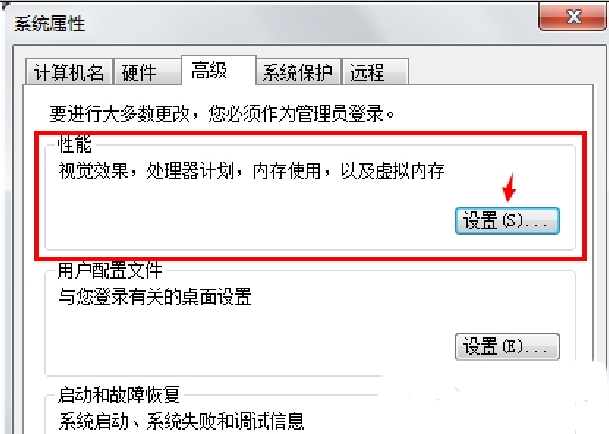This screenshot has height=434, width=609.
Task: Click the red arrow annotation icon
Action: click(x=509, y=188)
